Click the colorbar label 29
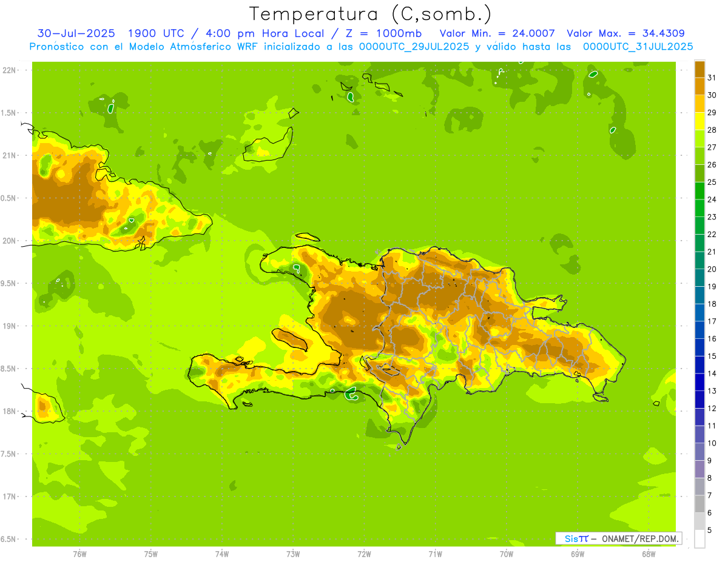728x562 pixels. click(712, 112)
